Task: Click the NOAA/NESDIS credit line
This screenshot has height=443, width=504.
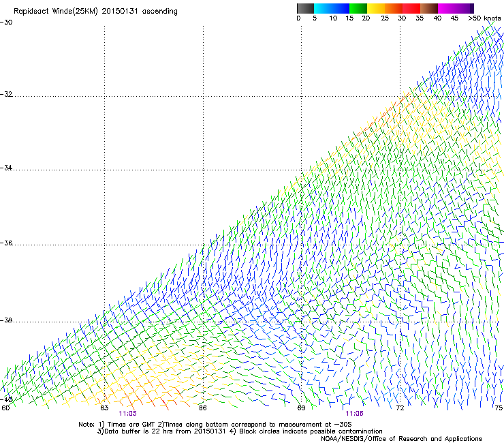Action: click(x=401, y=439)
